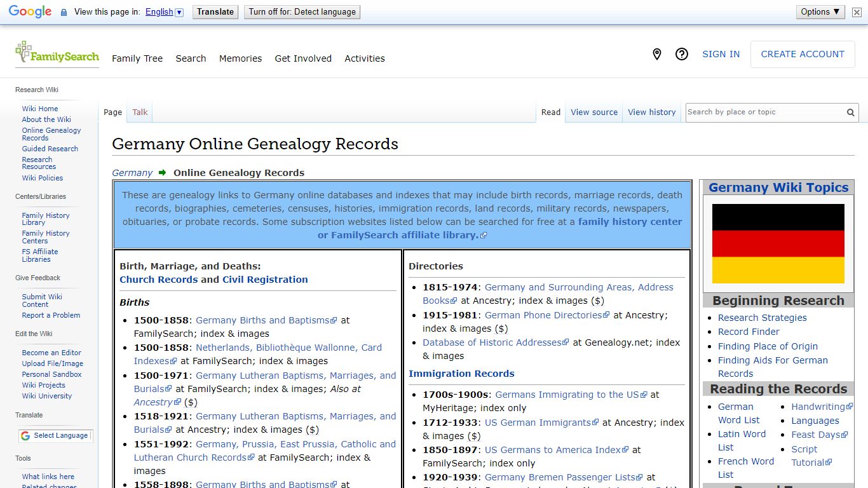The width and height of the screenshot is (868, 488).
Task: Open German Word List link
Action: click(739, 414)
